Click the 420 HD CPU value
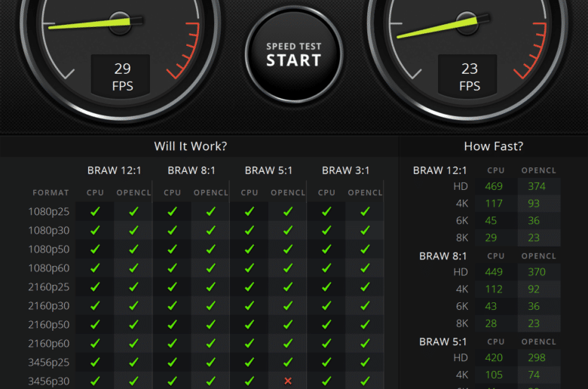This screenshot has width=588, height=389. coord(494,357)
